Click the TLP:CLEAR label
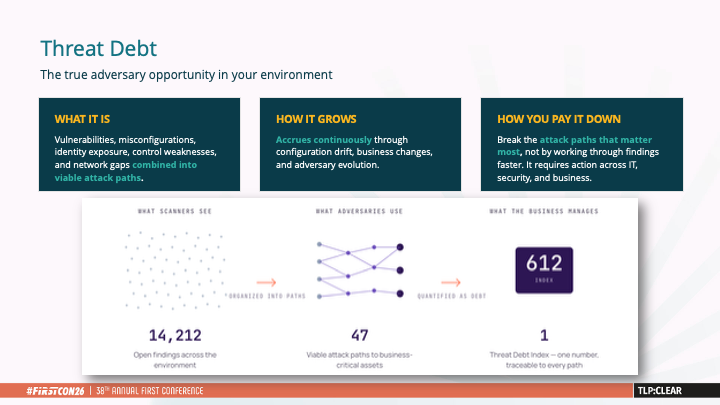 [x=659, y=391]
